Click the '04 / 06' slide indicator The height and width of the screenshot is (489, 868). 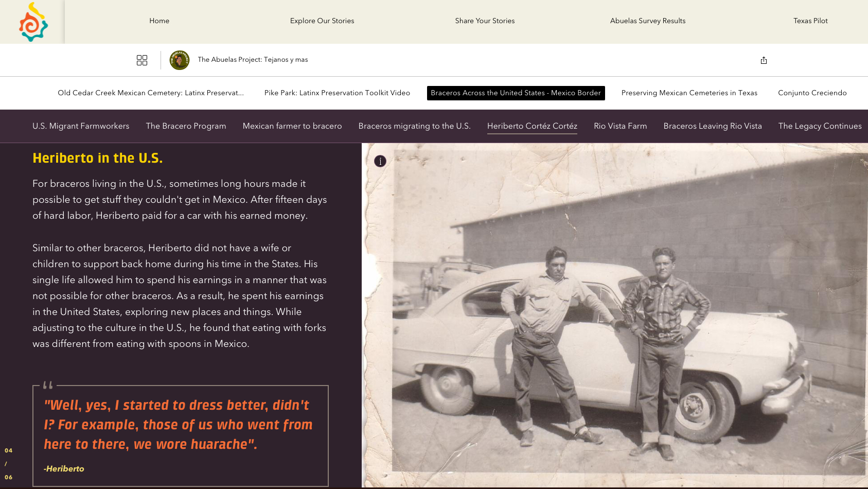coord(8,463)
